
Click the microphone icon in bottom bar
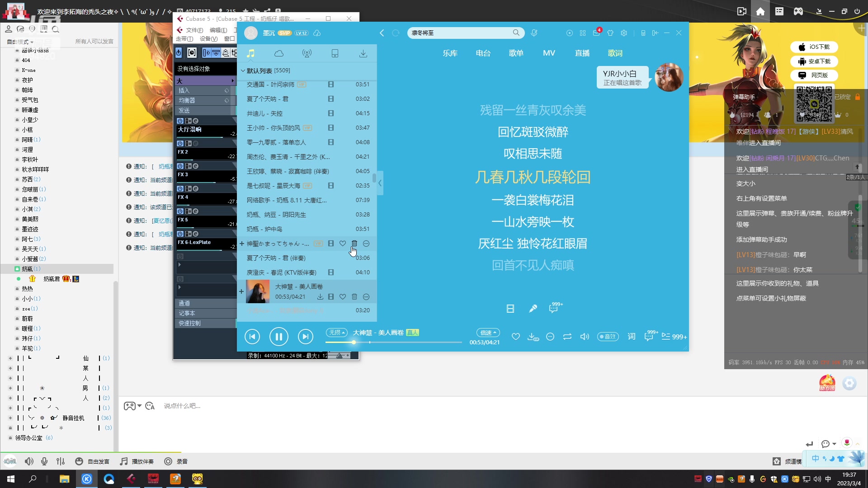[44, 461]
